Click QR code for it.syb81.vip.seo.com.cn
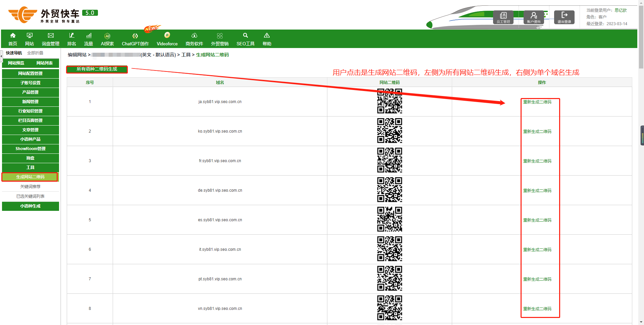The image size is (644, 325). [389, 249]
